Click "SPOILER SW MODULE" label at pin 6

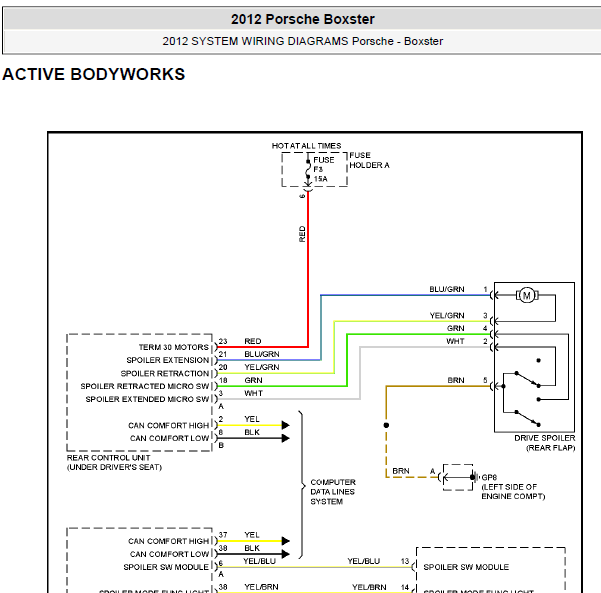(x=166, y=567)
